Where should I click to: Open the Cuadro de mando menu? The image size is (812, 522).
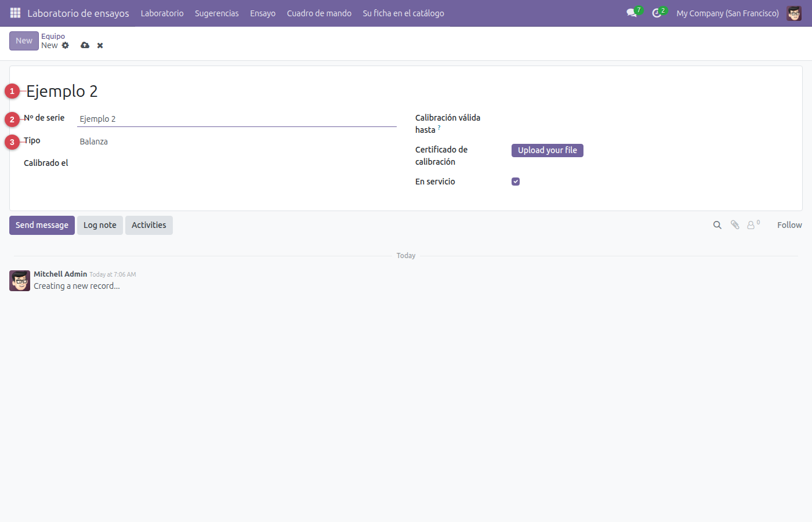point(319,13)
